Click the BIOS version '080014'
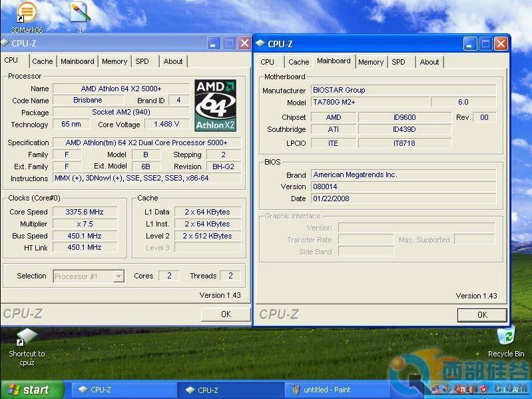 click(403, 187)
